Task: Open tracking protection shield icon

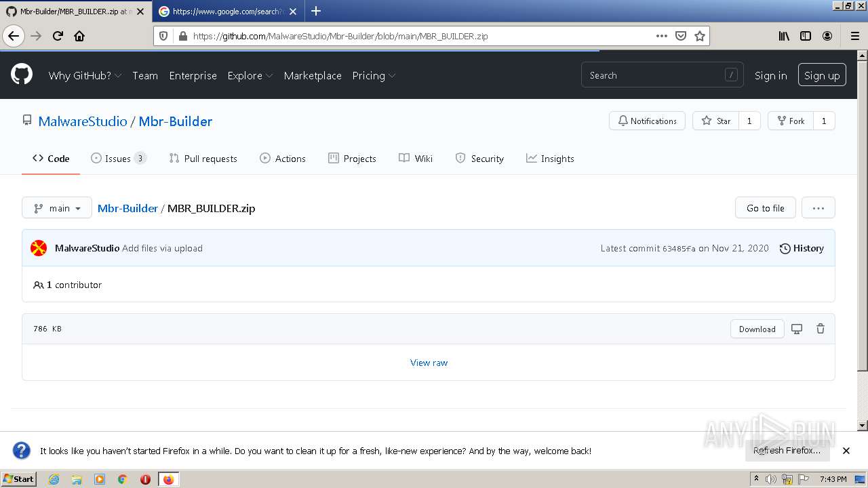Action: point(163,36)
